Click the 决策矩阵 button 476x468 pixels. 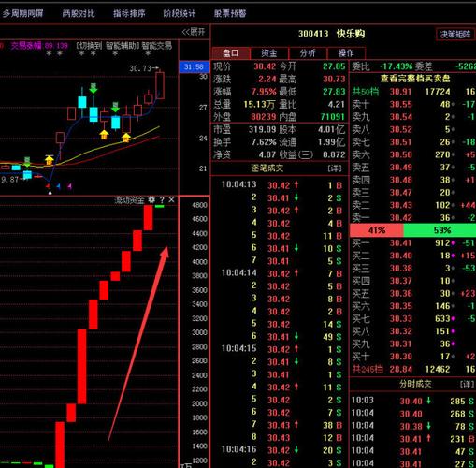455,35
